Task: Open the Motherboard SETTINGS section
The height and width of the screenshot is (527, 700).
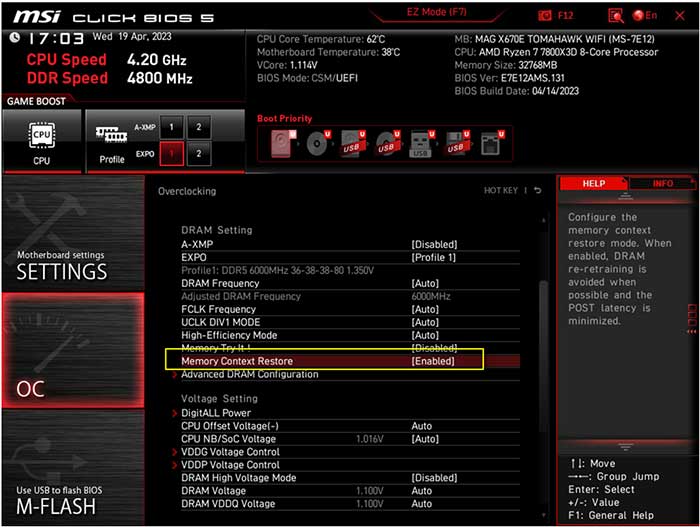Action: pos(73,233)
